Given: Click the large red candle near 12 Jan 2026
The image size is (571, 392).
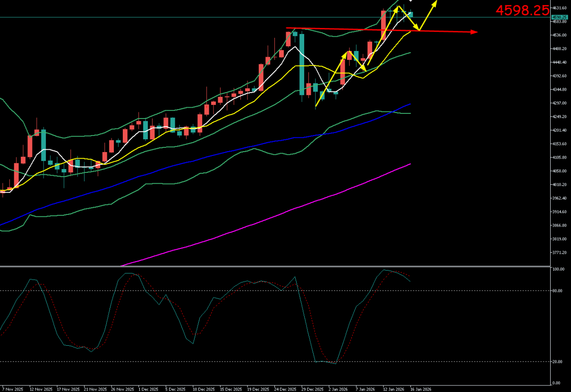Looking at the screenshot, I should [x=384, y=25].
